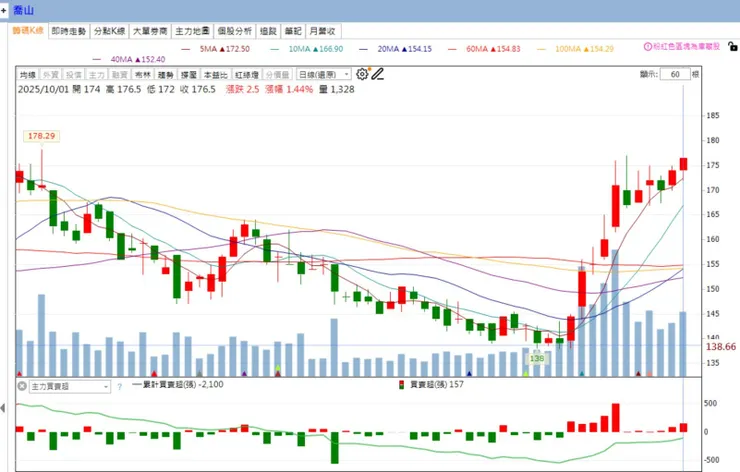The height and width of the screenshot is (472, 740).
Task: Switch to the 即時走勢 tab
Action: (69, 31)
